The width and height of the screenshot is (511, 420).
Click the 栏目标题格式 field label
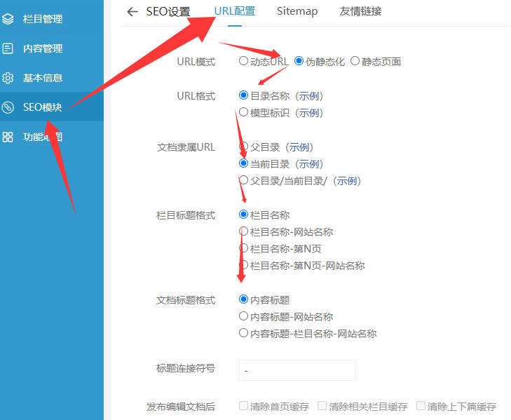186,215
